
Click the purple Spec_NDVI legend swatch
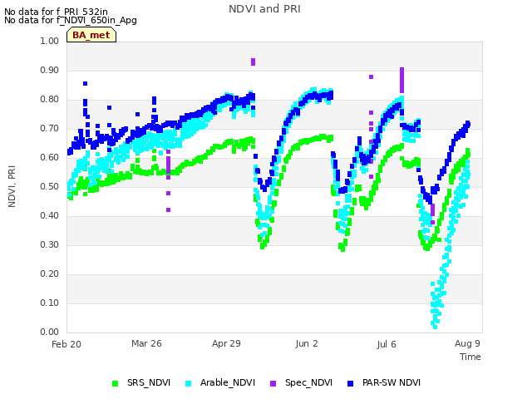[273, 384]
